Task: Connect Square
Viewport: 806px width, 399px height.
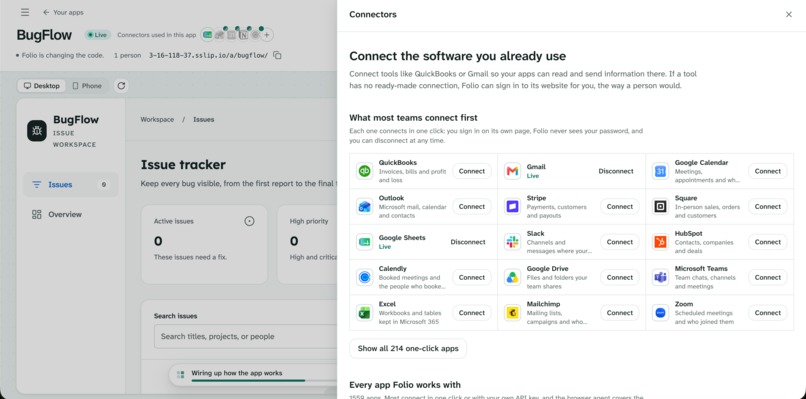Action: [x=768, y=207]
